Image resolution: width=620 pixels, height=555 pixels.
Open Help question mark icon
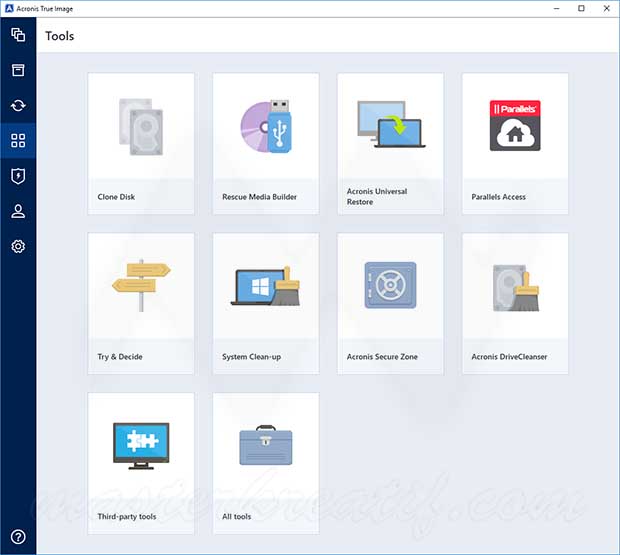(x=18, y=537)
